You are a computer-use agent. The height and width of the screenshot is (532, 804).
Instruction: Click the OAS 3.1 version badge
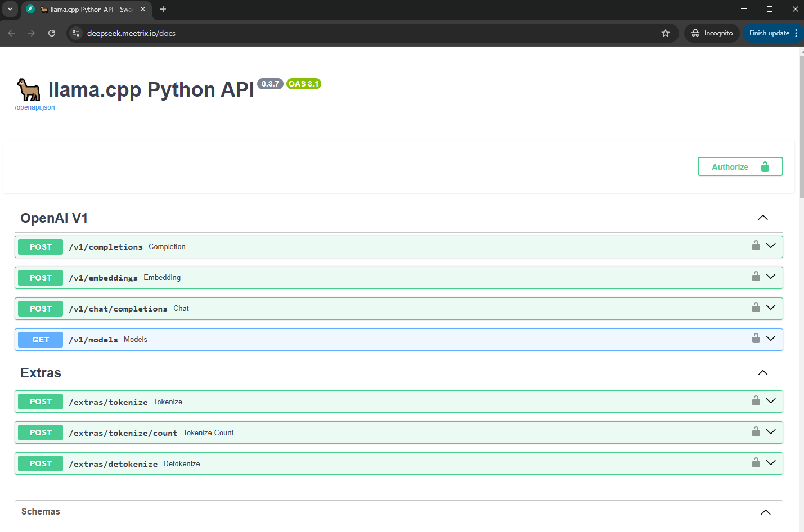point(304,84)
